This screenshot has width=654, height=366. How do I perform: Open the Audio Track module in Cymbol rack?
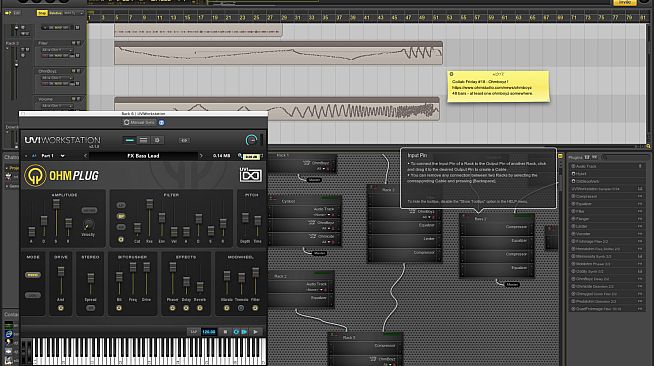pos(306,211)
